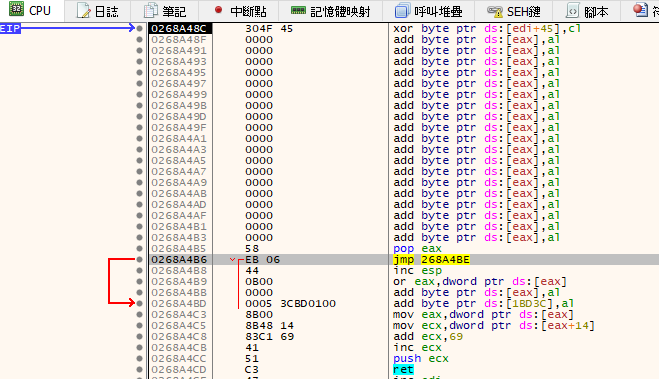Screen dimensions: 659x379
Task: Click the notes pages icon
Action: click(x=150, y=11)
